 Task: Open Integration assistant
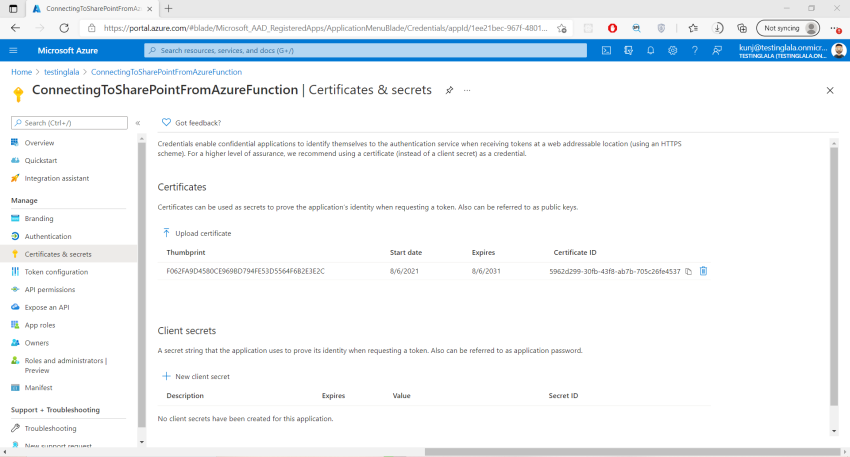coord(56,178)
